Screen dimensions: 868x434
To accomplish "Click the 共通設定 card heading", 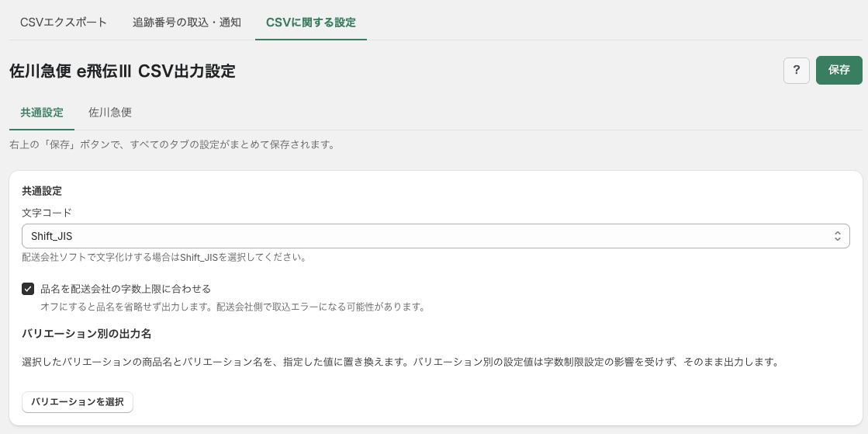I will [42, 191].
